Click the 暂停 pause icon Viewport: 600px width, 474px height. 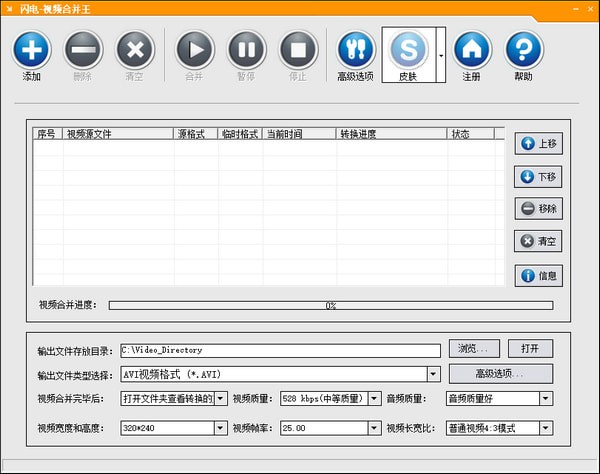coord(247,49)
